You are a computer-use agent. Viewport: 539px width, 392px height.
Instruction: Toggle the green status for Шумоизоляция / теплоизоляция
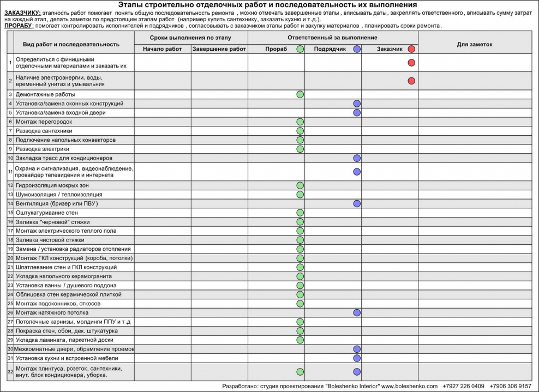click(299, 194)
